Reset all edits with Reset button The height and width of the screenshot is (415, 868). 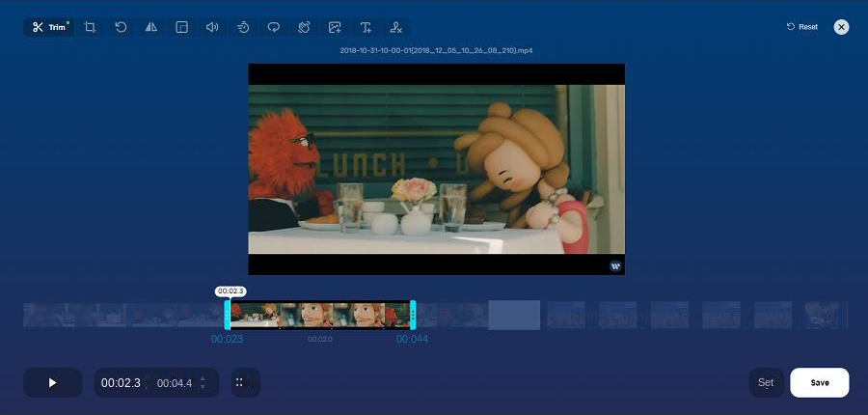(802, 27)
